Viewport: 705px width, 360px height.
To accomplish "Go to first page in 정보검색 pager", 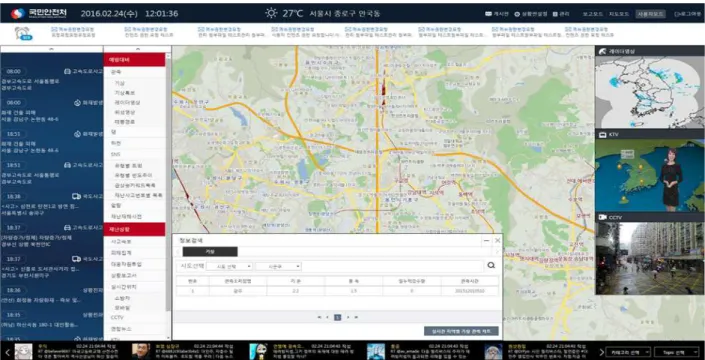I will tap(319, 317).
